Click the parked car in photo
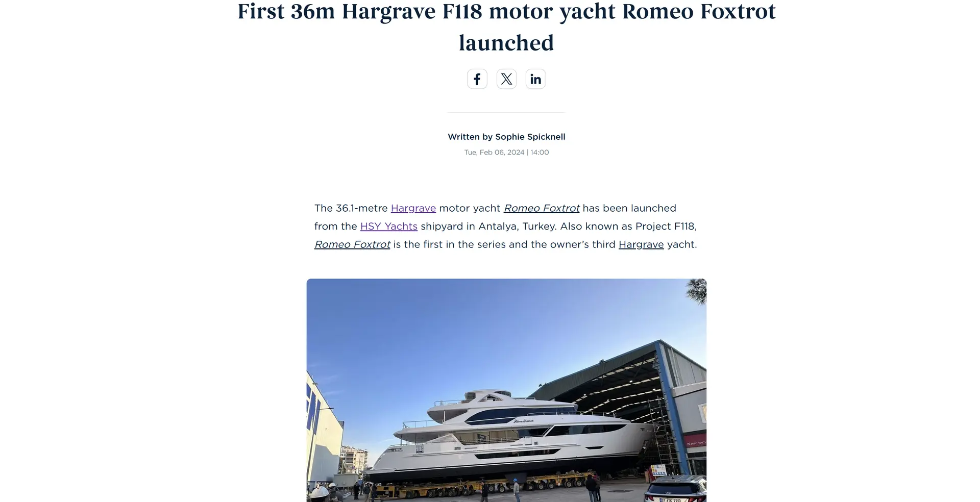The height and width of the screenshot is (502, 980). [x=675, y=489]
